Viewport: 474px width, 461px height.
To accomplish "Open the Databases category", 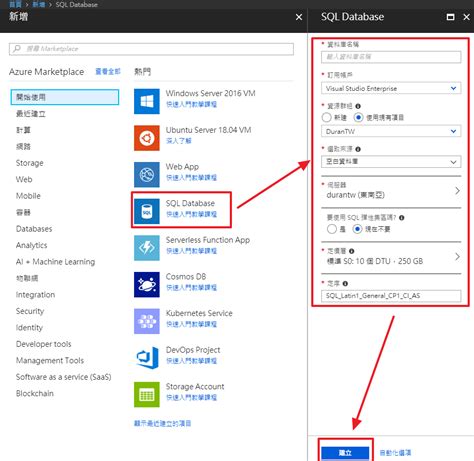I will click(x=34, y=229).
